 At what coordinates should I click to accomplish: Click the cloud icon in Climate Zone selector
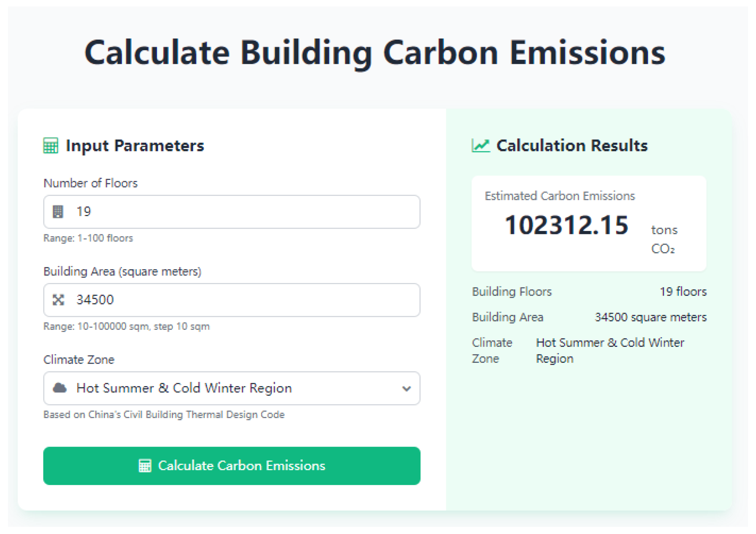point(59,388)
